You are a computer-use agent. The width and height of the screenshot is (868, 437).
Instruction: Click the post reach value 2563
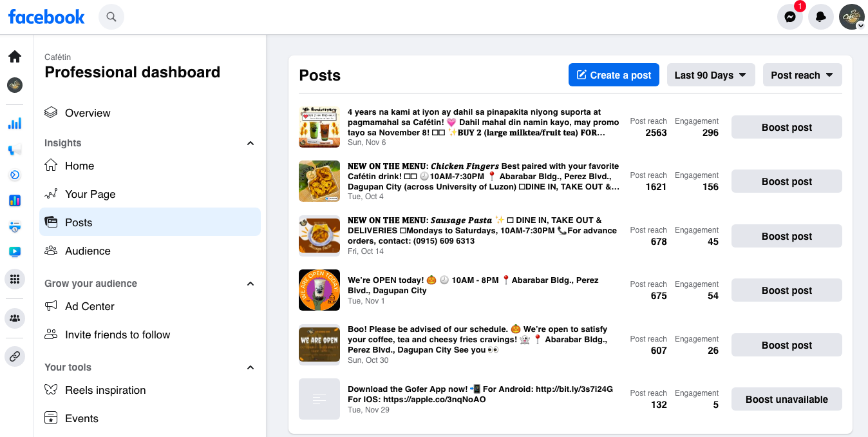[656, 133]
